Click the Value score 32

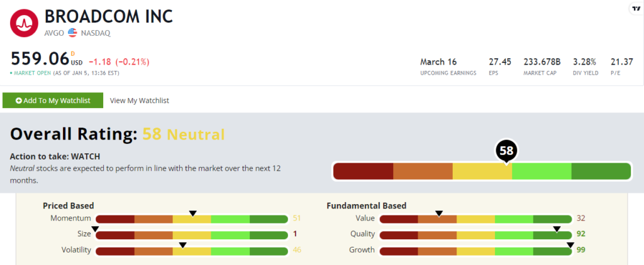coord(580,219)
